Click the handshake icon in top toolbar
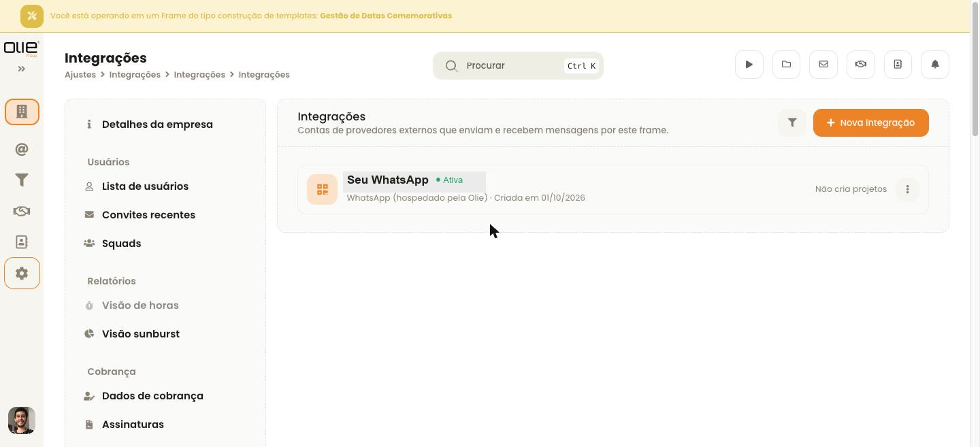 point(861,65)
